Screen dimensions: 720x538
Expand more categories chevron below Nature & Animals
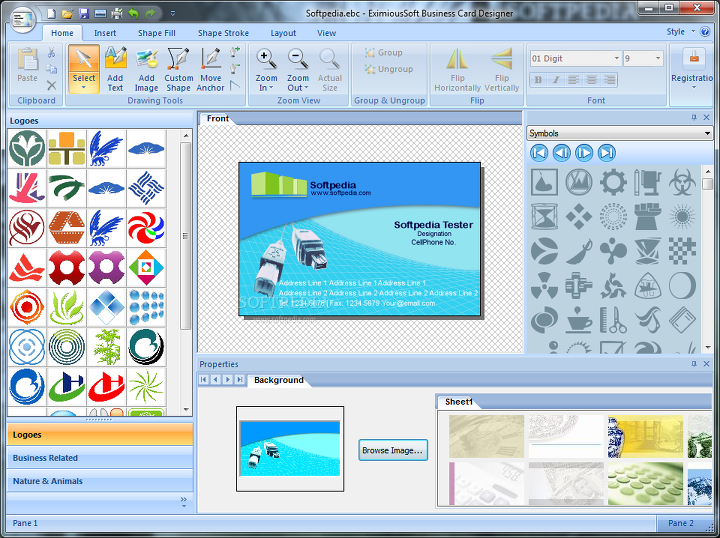point(184,502)
